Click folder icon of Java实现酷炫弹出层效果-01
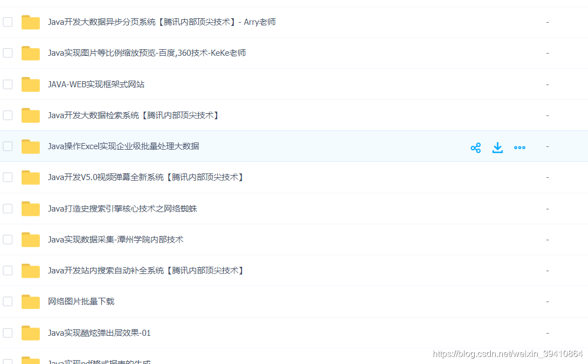This screenshot has width=588, height=364. point(31,333)
